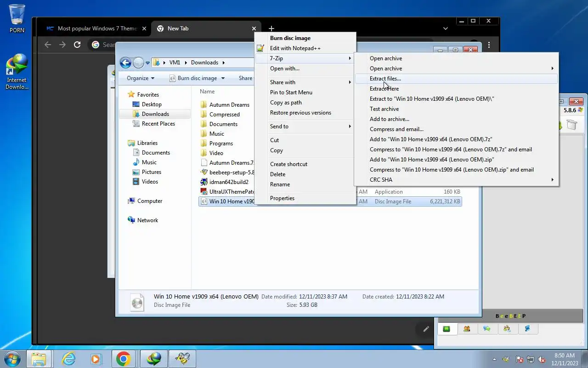Viewport: 588px width, 368px height.
Task: Open the CRC SHA submenu
Action: tap(456, 180)
